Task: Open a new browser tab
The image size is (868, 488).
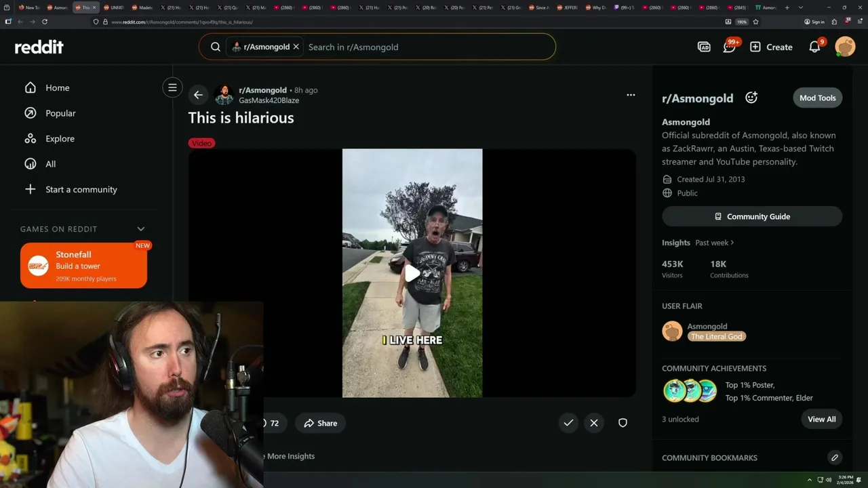Action: (787, 7)
